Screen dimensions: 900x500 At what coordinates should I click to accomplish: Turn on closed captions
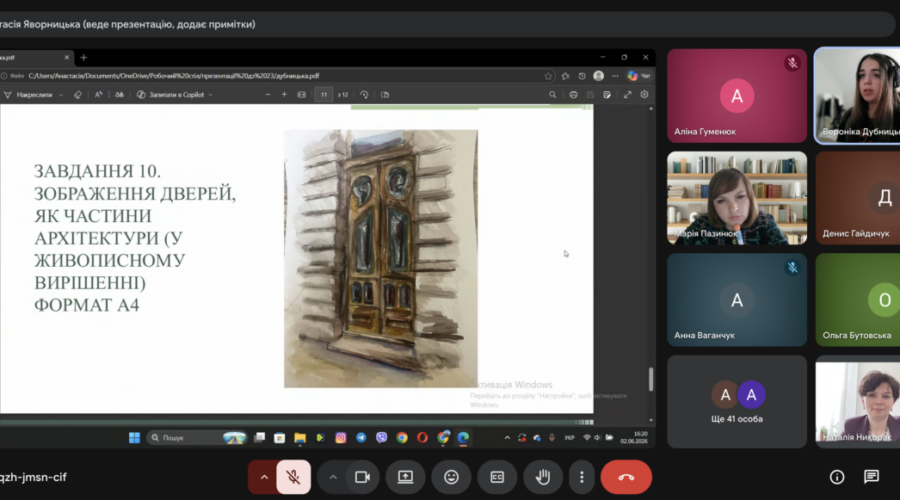pos(497,477)
